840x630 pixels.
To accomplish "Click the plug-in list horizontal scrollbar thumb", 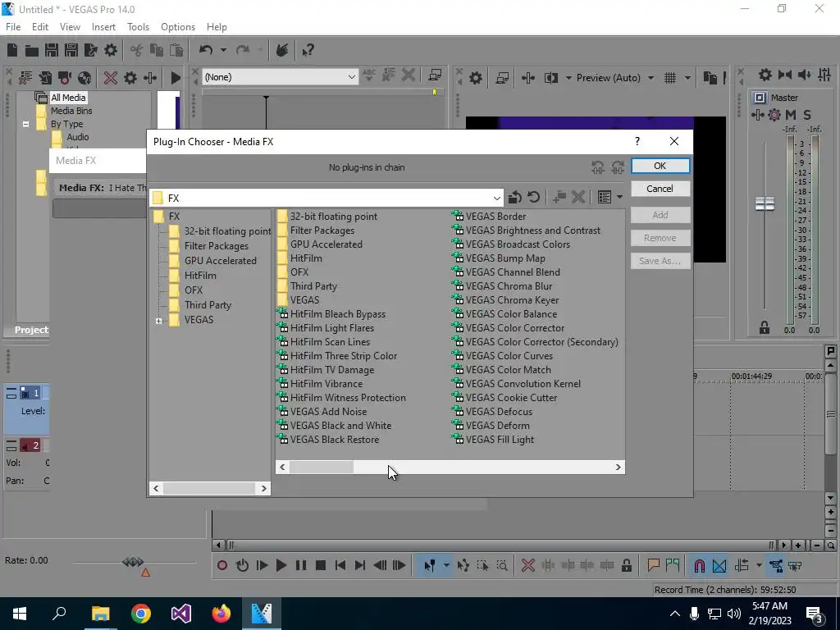I will [322, 467].
